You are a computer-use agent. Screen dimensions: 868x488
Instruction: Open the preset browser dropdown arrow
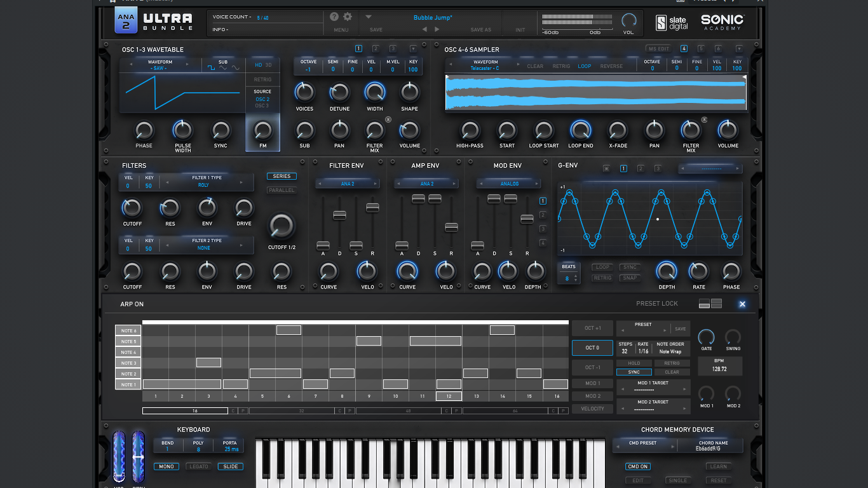[x=369, y=17]
